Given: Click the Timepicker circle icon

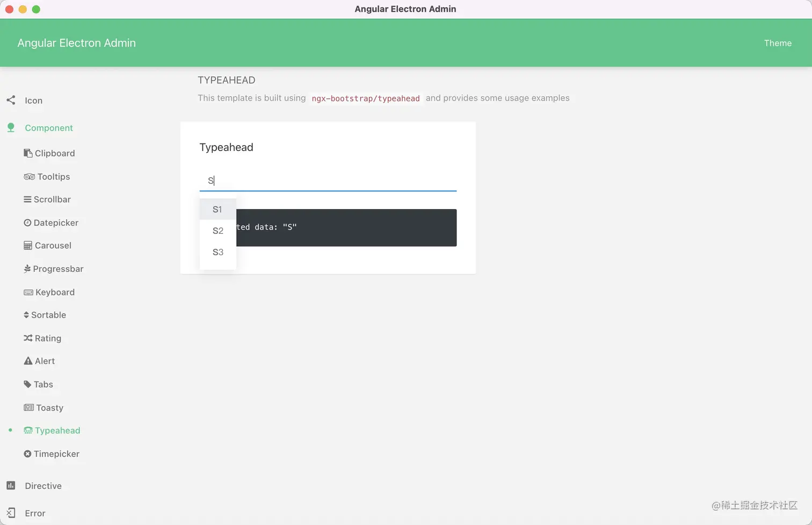Looking at the screenshot, I should [27, 454].
